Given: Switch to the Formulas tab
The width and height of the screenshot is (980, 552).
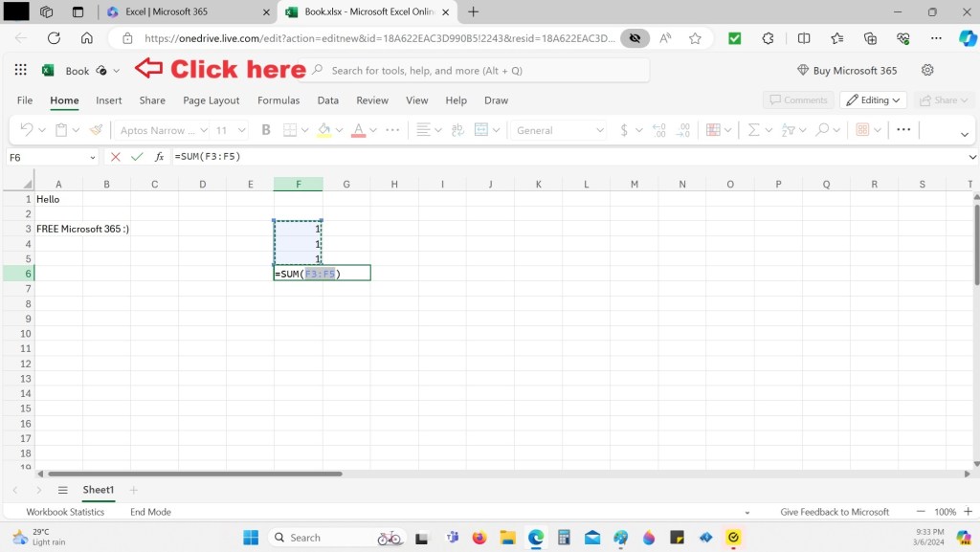Looking at the screenshot, I should [278, 100].
